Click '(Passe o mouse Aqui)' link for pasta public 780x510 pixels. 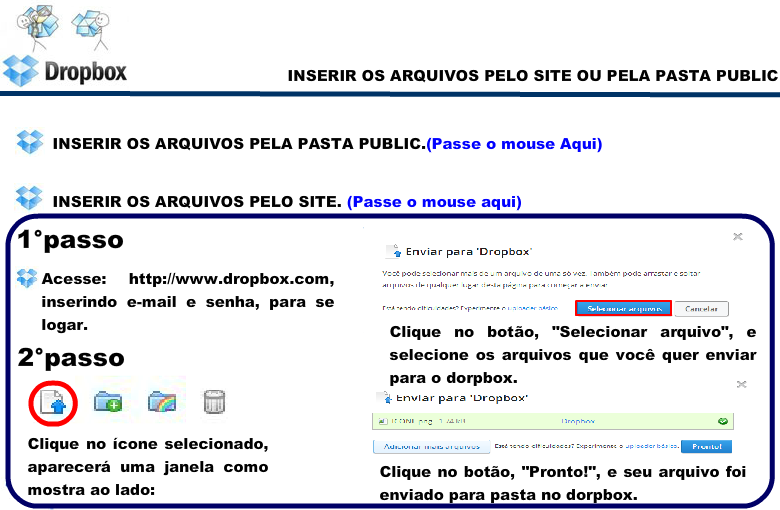pos(514,144)
